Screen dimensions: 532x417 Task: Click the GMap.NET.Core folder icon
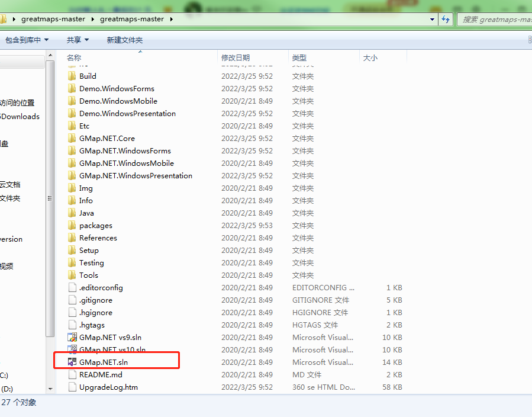[72, 138]
